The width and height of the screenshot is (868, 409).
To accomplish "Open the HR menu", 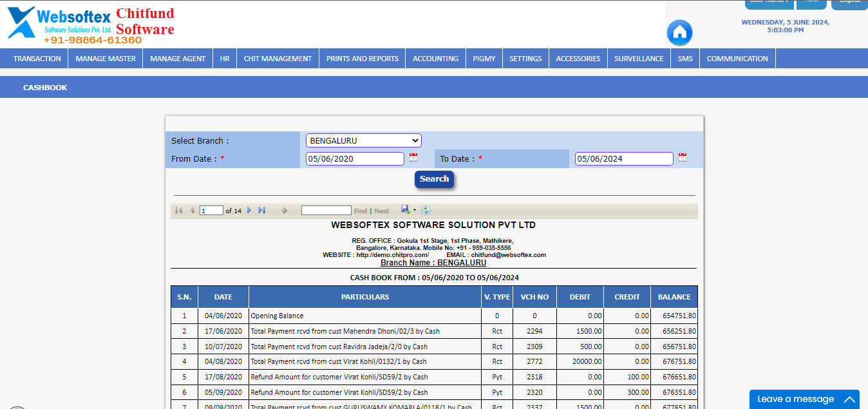I will pyautogui.click(x=225, y=59).
